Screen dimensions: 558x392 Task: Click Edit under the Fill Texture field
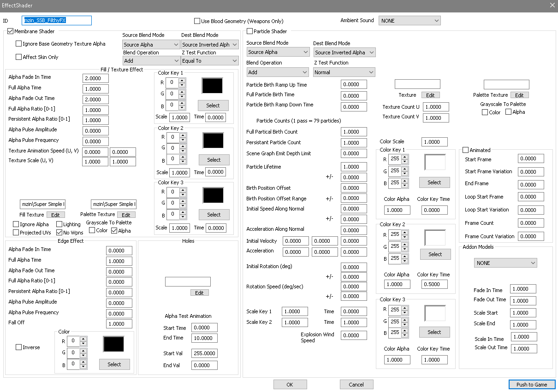(55, 215)
